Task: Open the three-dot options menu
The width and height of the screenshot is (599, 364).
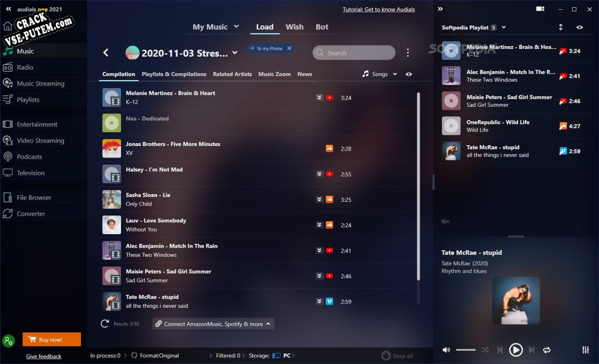Action: point(408,53)
